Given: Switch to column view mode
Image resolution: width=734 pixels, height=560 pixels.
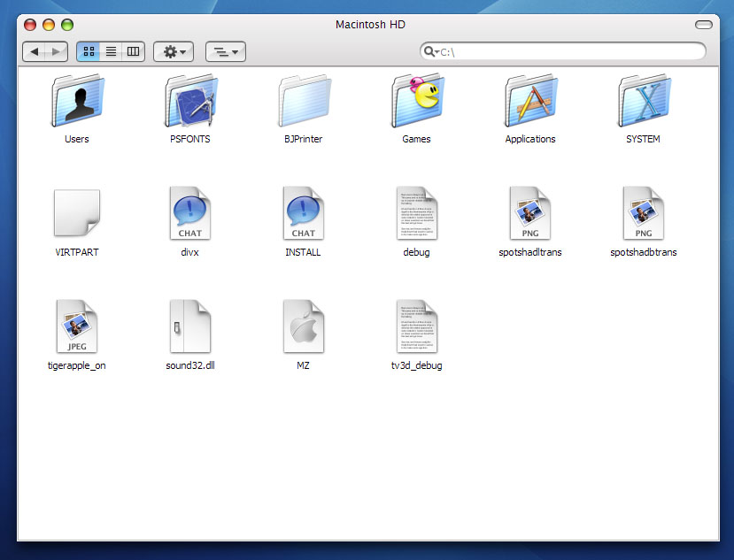Looking at the screenshot, I should [134, 51].
